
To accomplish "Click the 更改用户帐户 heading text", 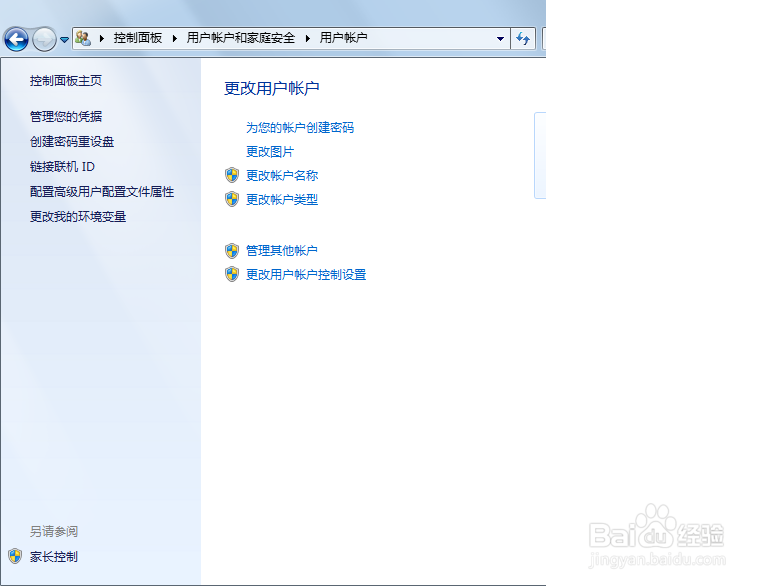I will pos(272,88).
